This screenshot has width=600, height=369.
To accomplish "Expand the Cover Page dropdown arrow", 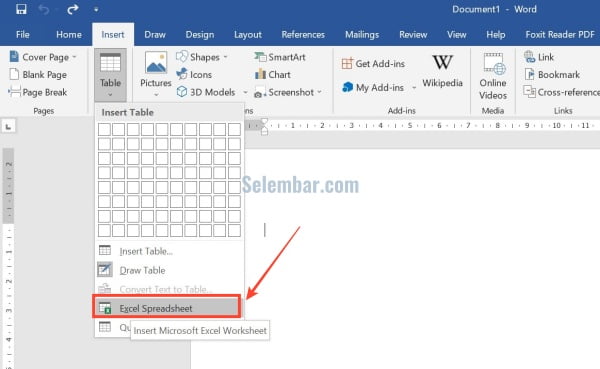I will 74,57.
